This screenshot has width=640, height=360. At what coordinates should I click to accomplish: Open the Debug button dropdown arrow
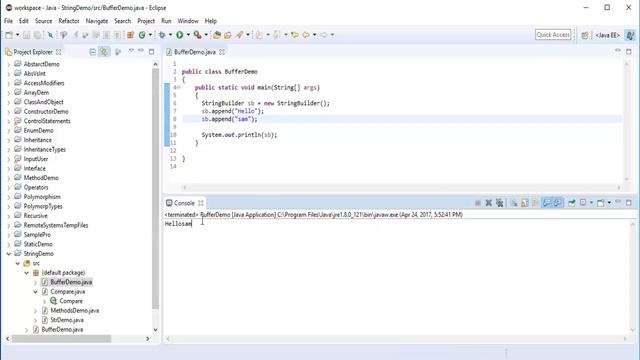point(170,35)
